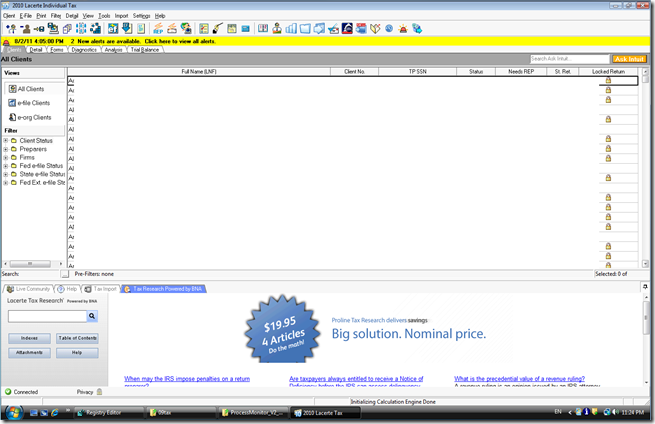Click the blue folder toolbar icon

(305, 28)
